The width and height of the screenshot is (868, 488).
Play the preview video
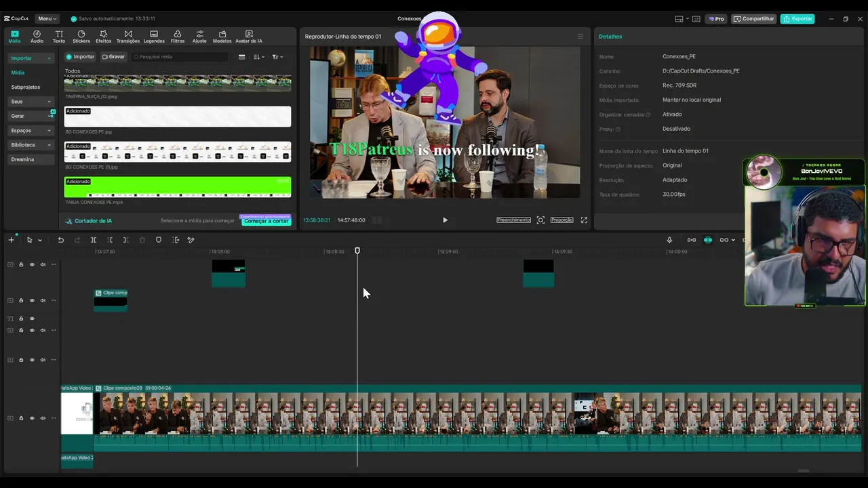point(445,220)
